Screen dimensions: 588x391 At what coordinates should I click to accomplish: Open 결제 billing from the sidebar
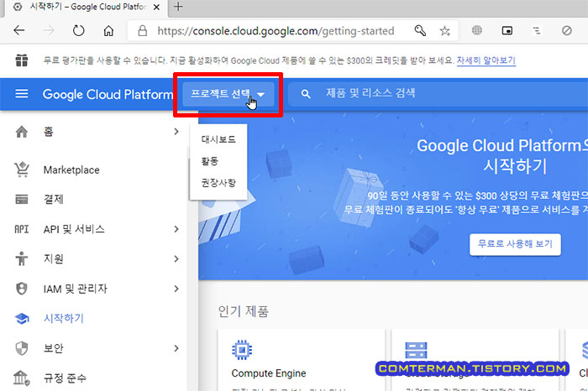[53, 199]
